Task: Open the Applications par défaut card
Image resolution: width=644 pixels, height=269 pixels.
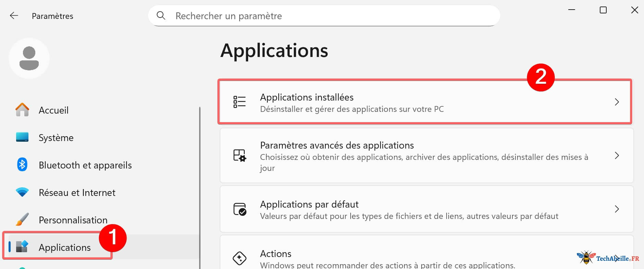Action: pos(427,209)
